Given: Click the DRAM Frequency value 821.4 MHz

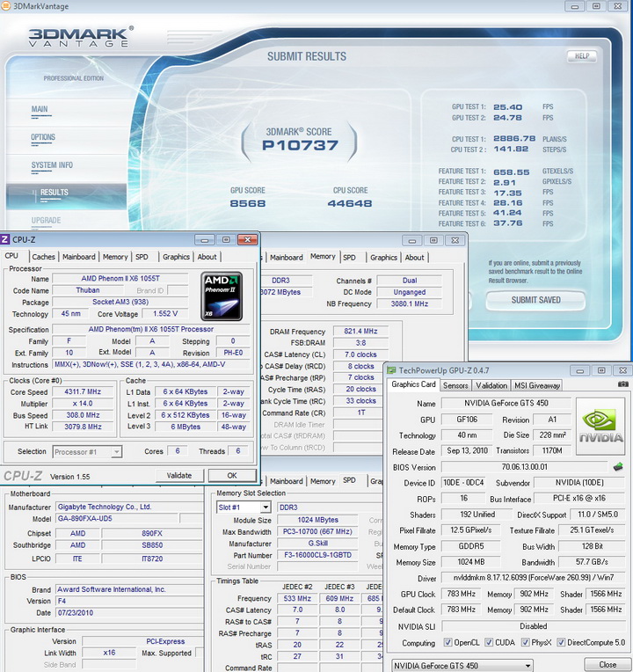Looking at the screenshot, I should tap(360, 332).
